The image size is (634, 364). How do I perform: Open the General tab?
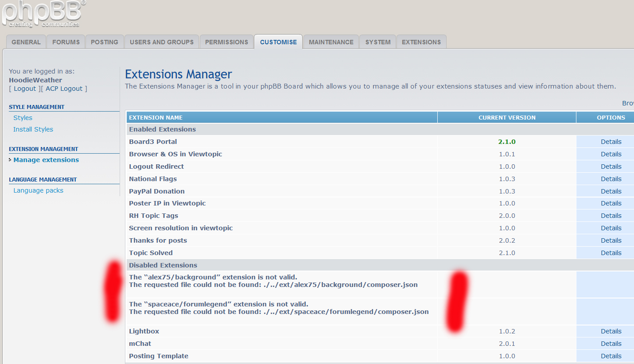tap(26, 42)
